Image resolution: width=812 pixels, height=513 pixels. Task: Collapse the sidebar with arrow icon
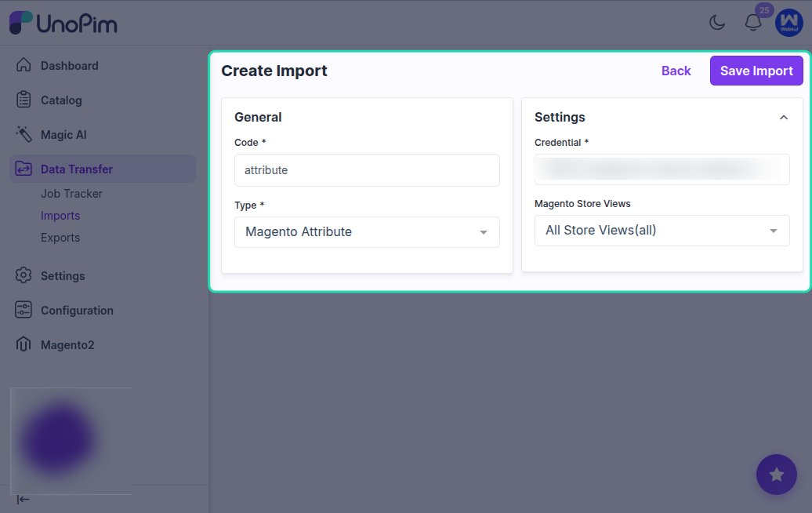pos(23,500)
